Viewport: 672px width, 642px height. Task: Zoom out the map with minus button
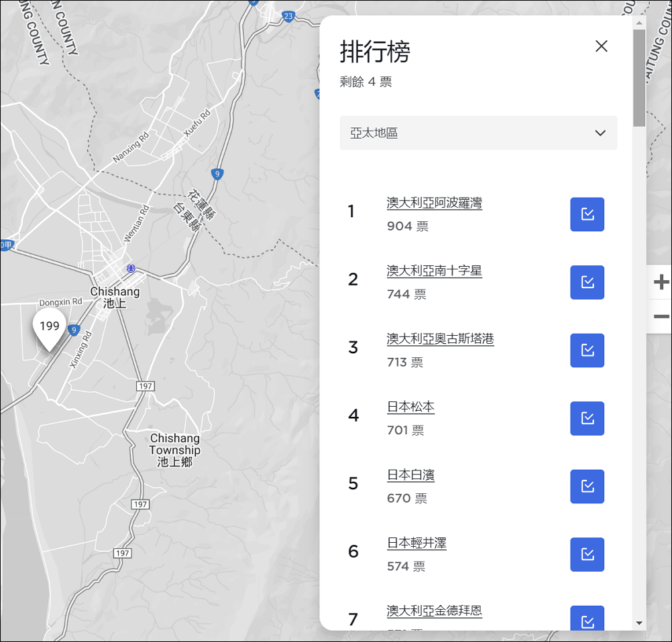[x=661, y=316]
